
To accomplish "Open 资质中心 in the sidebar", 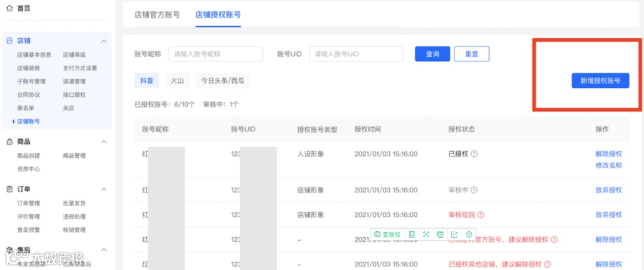I will pyautogui.click(x=29, y=168).
